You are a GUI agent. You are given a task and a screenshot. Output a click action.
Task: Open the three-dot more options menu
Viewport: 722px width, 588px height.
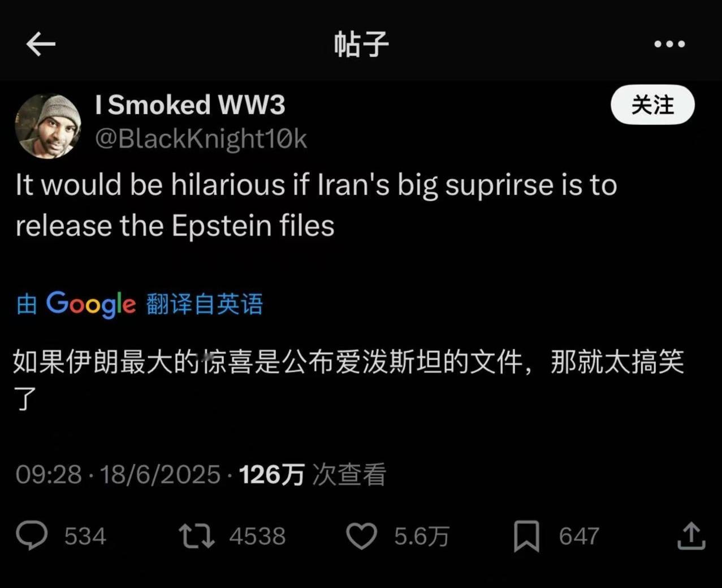coord(669,44)
